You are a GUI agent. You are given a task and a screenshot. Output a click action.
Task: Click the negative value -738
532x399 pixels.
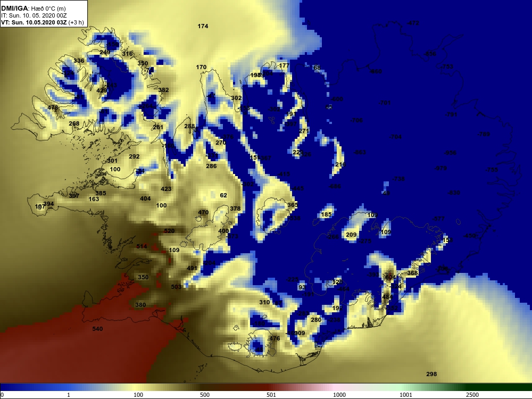coord(398,179)
